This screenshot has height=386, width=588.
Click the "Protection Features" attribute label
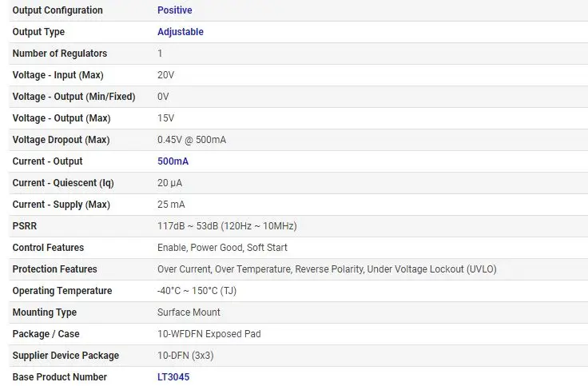click(54, 269)
